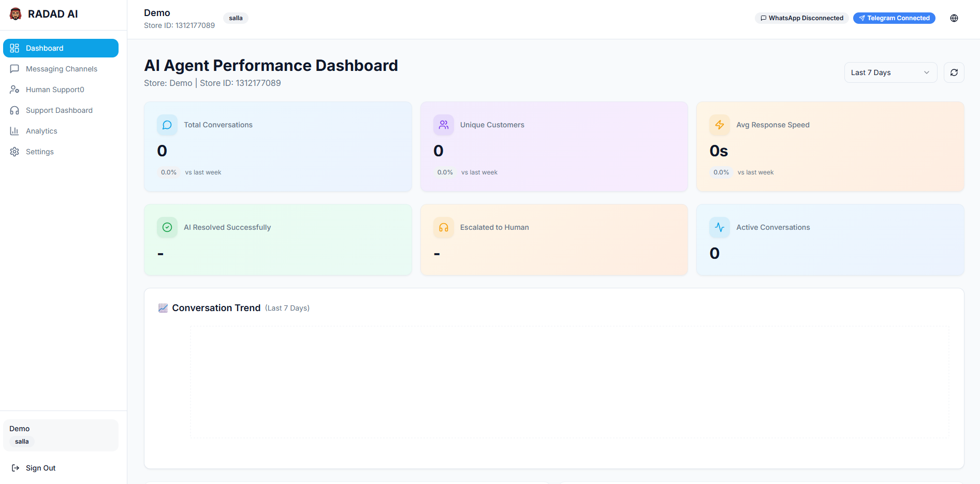Click the Unique Customers people icon

click(x=444, y=125)
